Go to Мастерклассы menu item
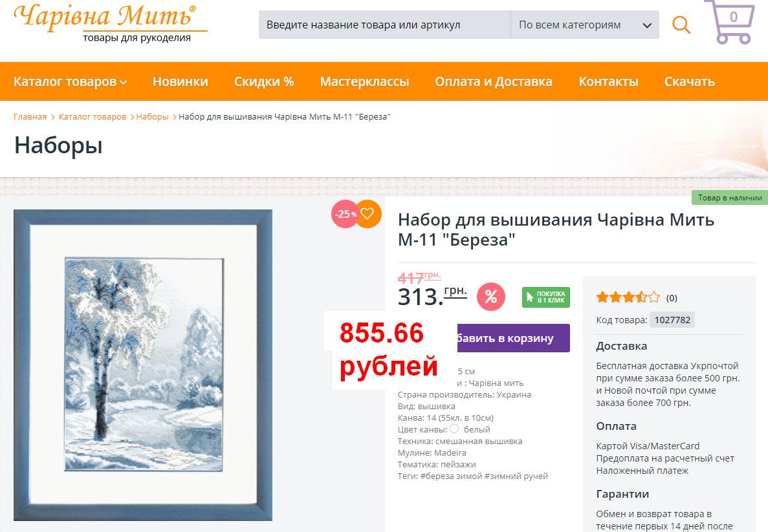 pyautogui.click(x=364, y=81)
